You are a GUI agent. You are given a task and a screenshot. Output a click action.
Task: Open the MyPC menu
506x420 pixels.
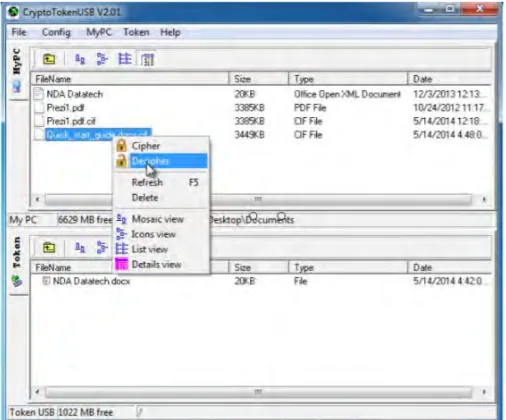(x=99, y=32)
